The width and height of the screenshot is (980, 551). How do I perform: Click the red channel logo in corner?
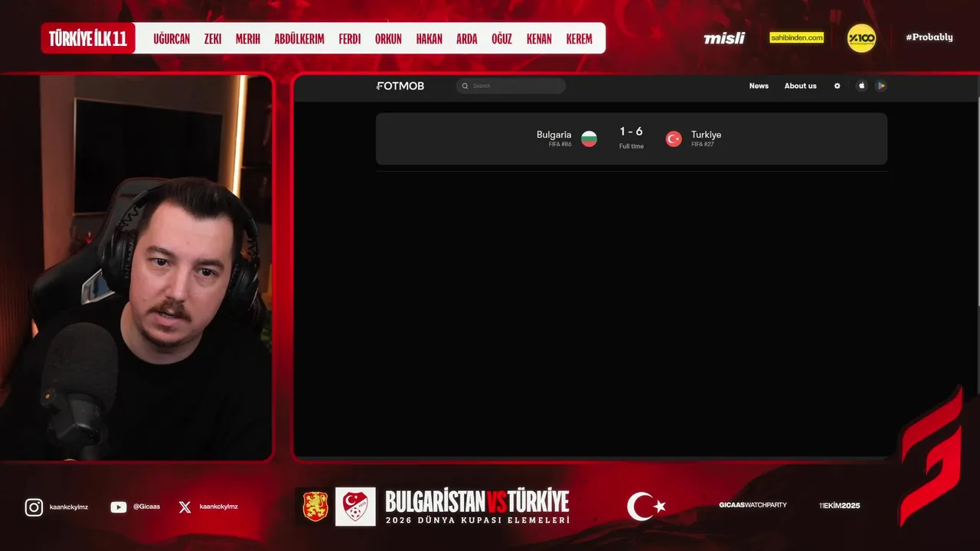931,458
